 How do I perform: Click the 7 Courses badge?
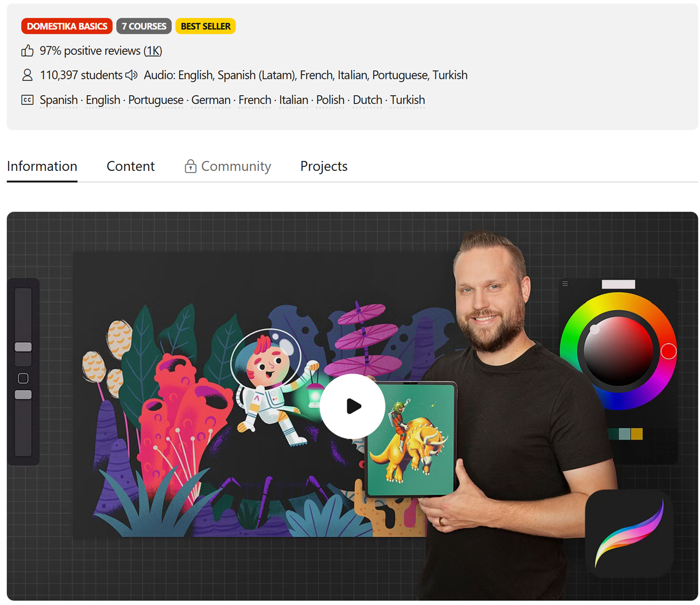(x=144, y=26)
